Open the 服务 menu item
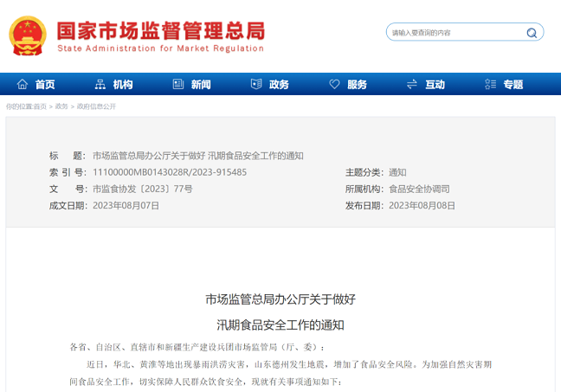Image resolution: width=561 pixels, height=392 pixels. point(357,85)
